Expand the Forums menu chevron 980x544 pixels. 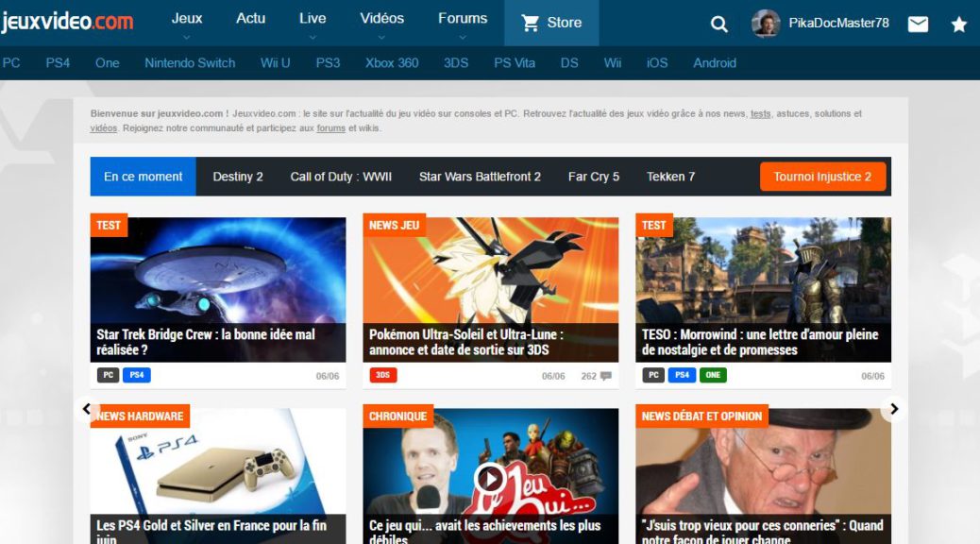point(463,38)
